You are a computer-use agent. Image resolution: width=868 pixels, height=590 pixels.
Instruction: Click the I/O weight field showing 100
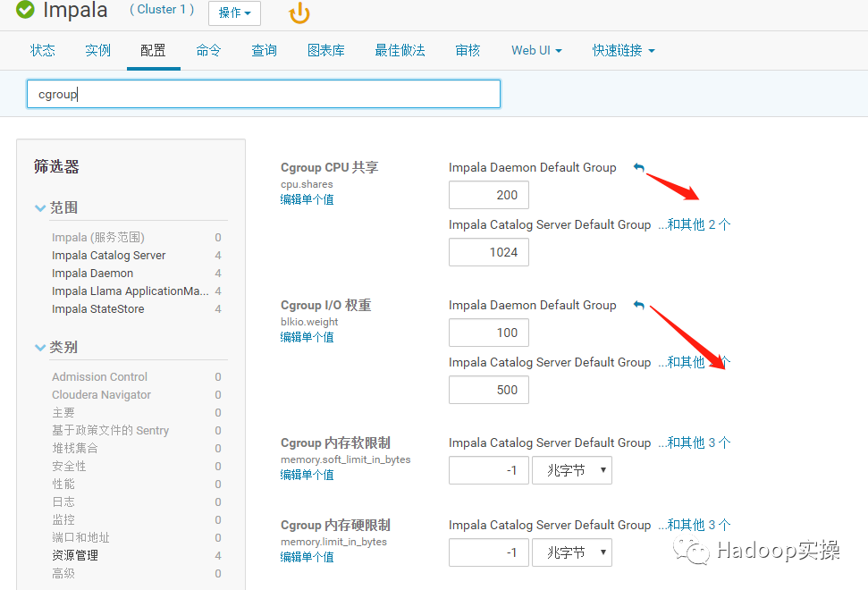click(x=489, y=333)
